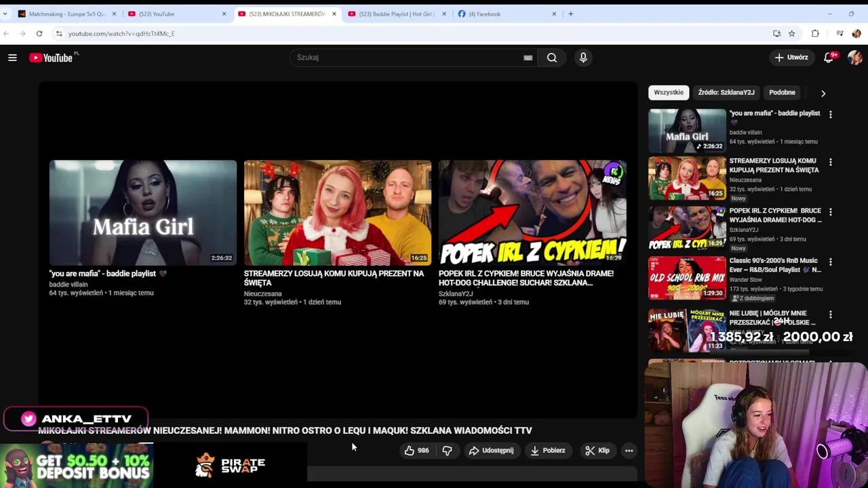Open the on-screen keyboard icon in search box

coord(528,58)
